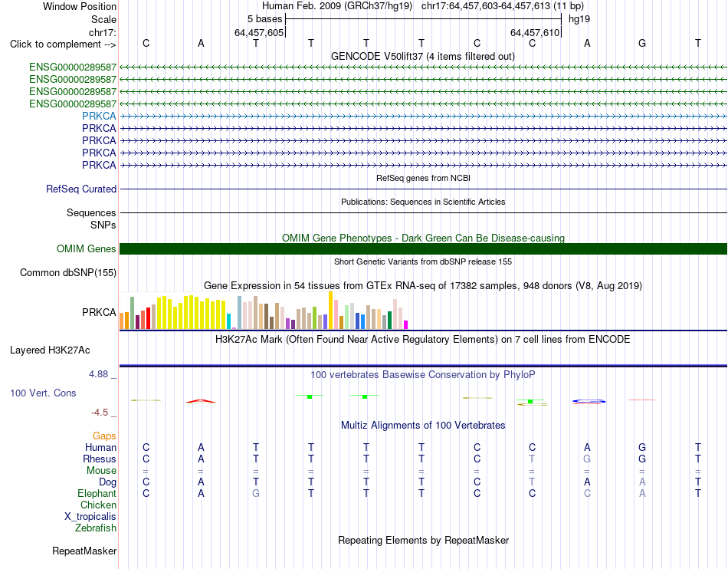
Task: Open the GENCODE V50lift37 track title
Action: pyautogui.click(x=423, y=56)
